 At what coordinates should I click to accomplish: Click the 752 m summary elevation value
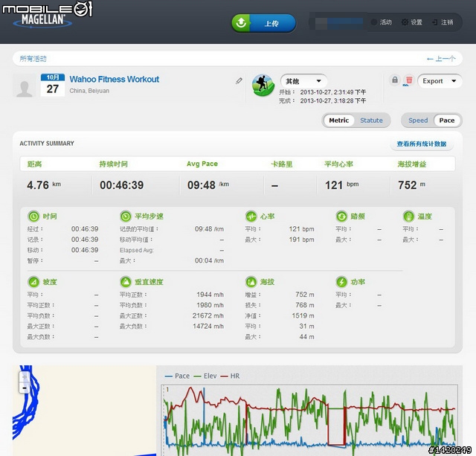coord(411,185)
